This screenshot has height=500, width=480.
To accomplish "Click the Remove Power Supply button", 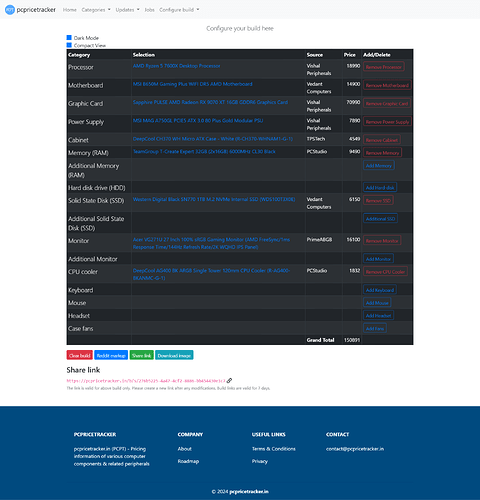I will pos(387,122).
